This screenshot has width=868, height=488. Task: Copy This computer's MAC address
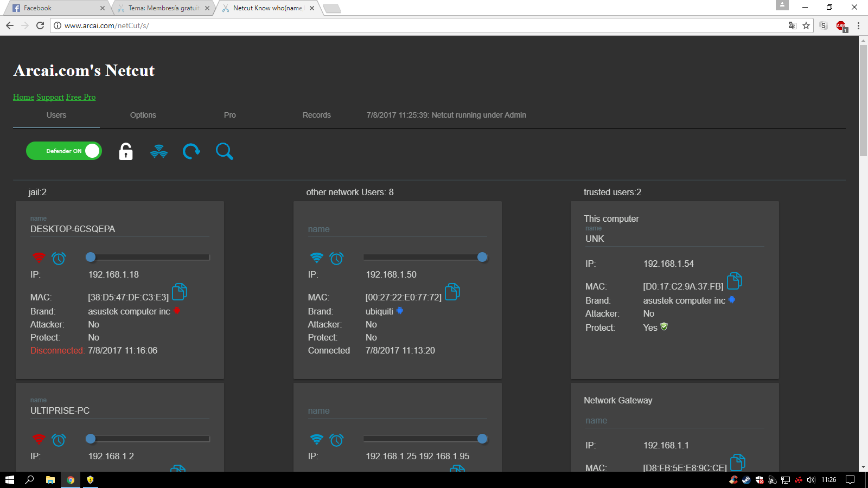click(x=734, y=281)
